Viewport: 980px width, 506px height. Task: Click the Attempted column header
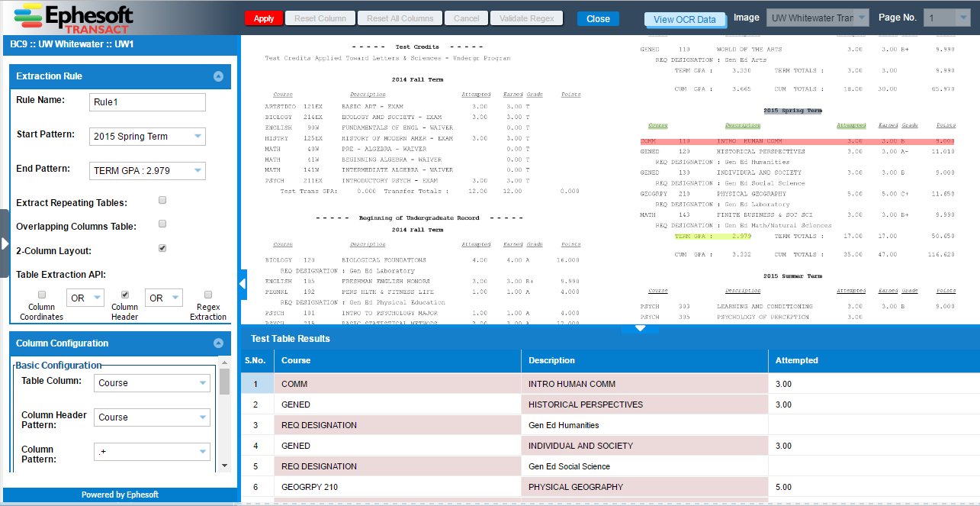pyautogui.click(x=874, y=360)
